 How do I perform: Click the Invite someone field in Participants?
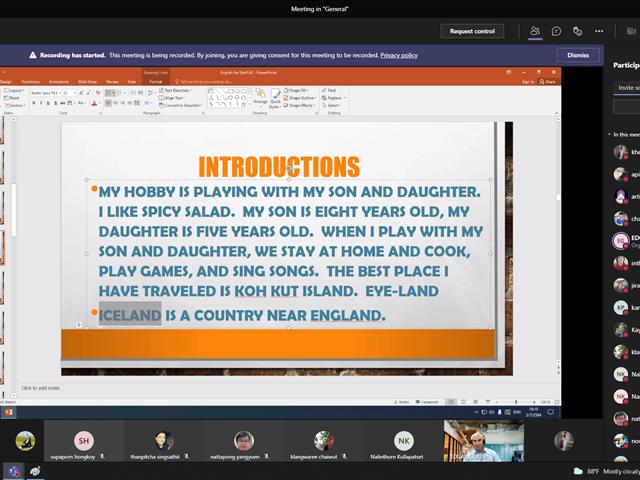coord(627,87)
